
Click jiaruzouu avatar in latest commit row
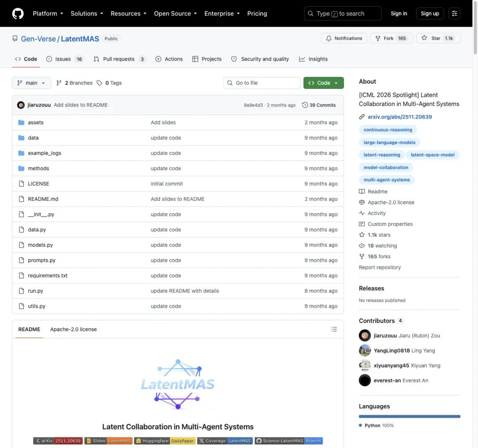[21, 105]
